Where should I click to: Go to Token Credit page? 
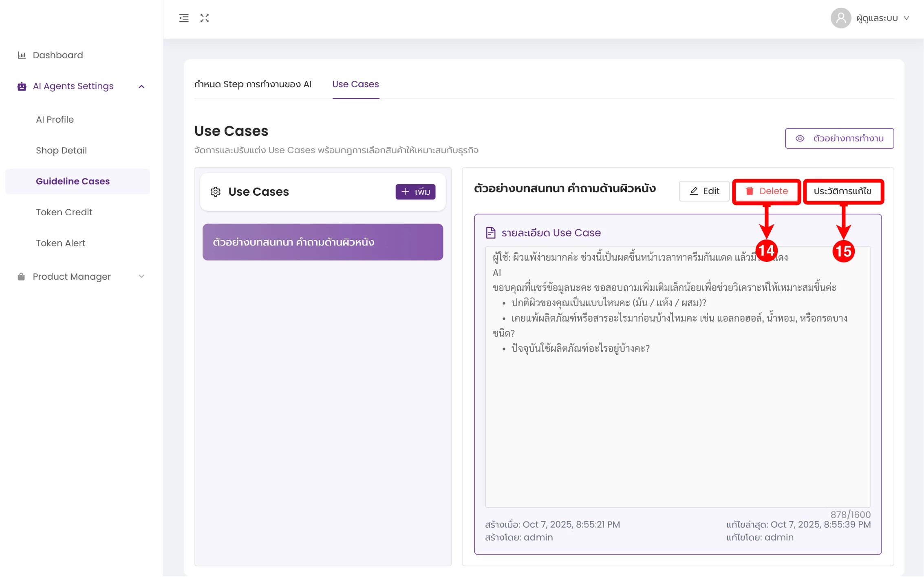click(64, 212)
